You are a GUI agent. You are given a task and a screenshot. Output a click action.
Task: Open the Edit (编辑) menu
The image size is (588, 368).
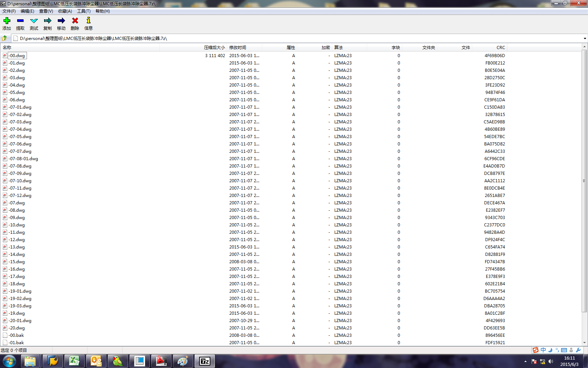[28, 11]
